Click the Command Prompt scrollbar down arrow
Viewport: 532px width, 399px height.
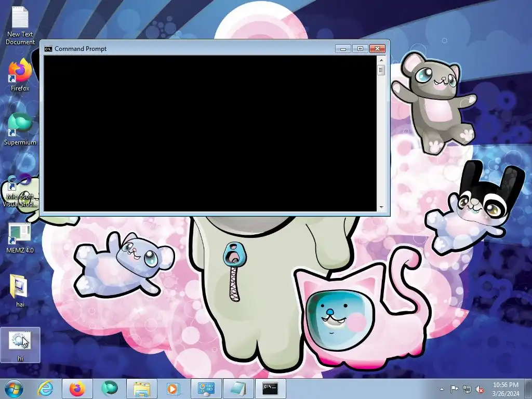click(381, 207)
